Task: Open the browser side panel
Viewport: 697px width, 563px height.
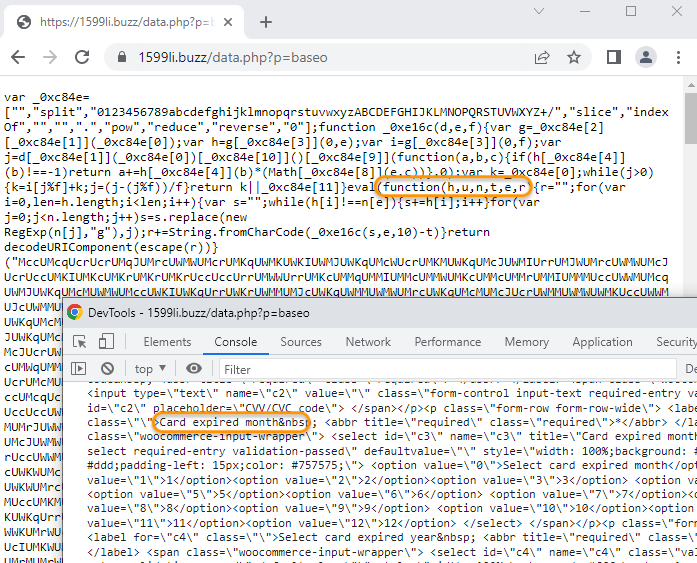Action: tap(614, 57)
